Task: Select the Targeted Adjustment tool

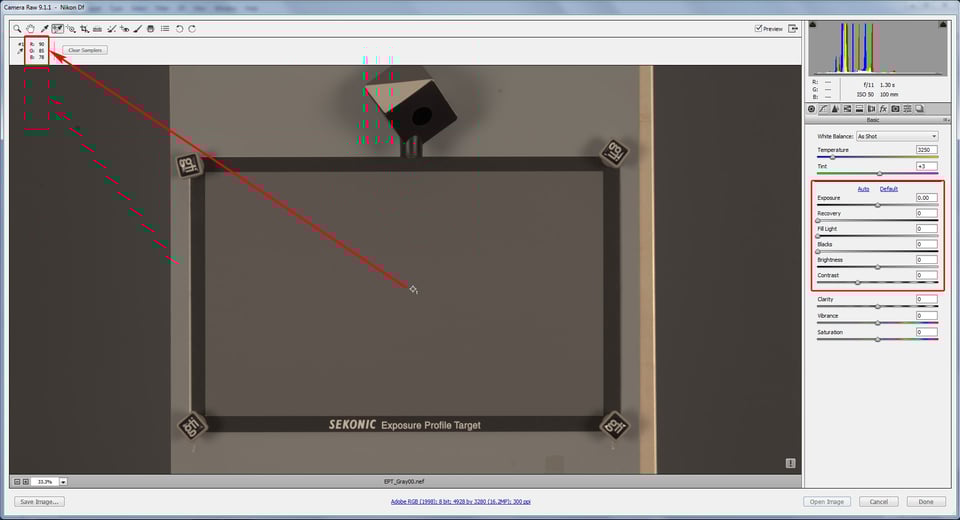Action: 71,29
